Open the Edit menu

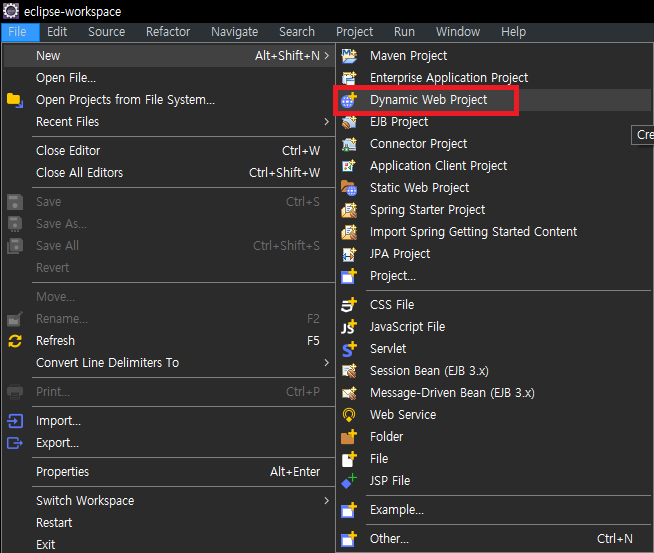click(57, 32)
